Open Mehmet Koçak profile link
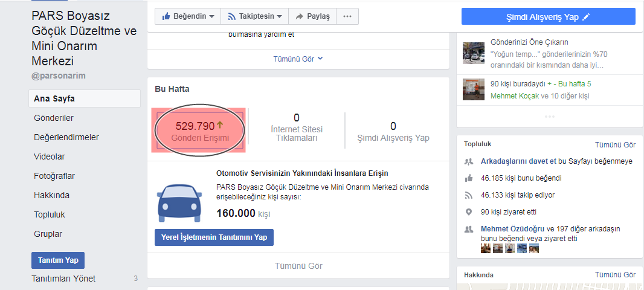The height and width of the screenshot is (290, 644). [515, 95]
